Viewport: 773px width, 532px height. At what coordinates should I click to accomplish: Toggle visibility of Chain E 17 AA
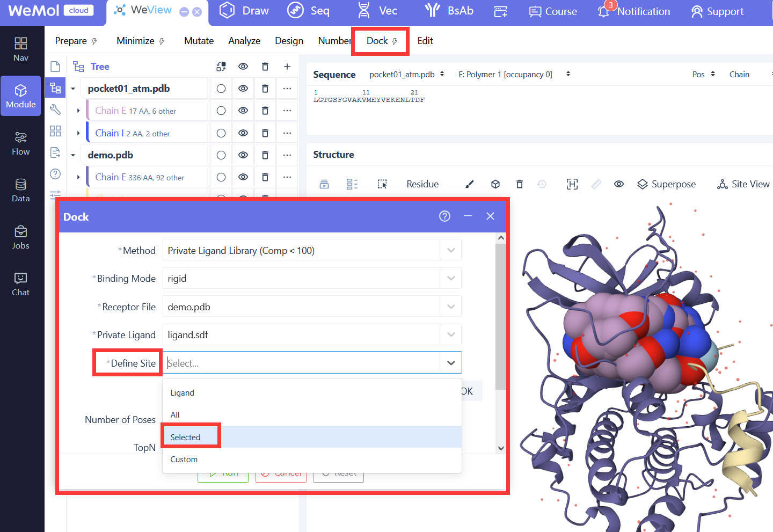click(243, 111)
